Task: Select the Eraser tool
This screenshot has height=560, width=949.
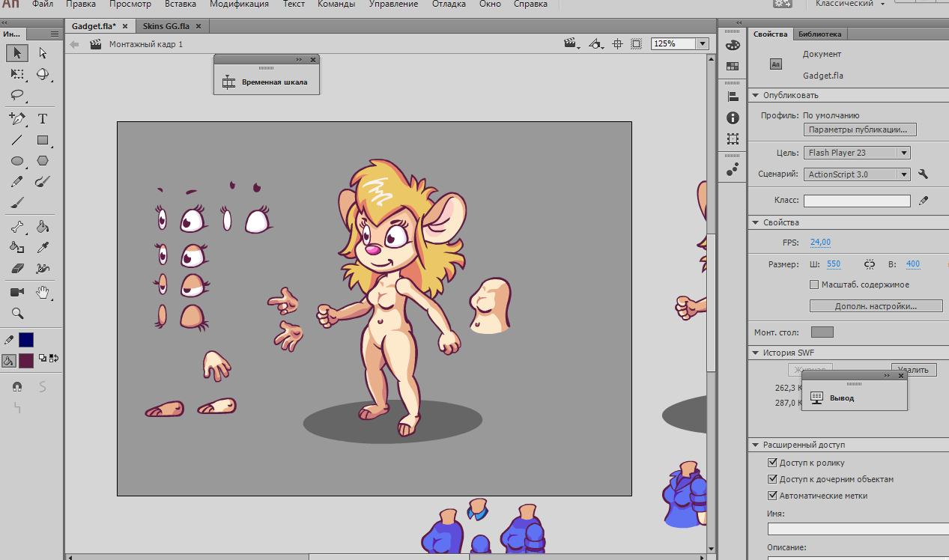Action: [x=17, y=268]
